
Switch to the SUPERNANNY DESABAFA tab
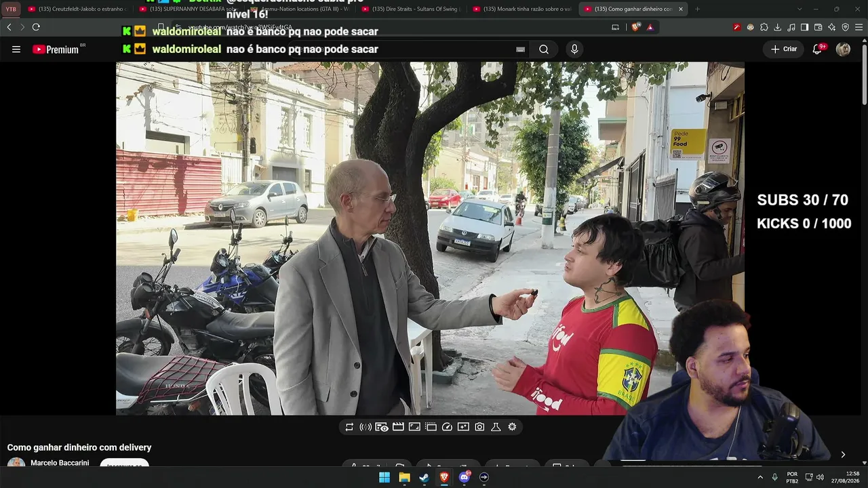[188, 9]
